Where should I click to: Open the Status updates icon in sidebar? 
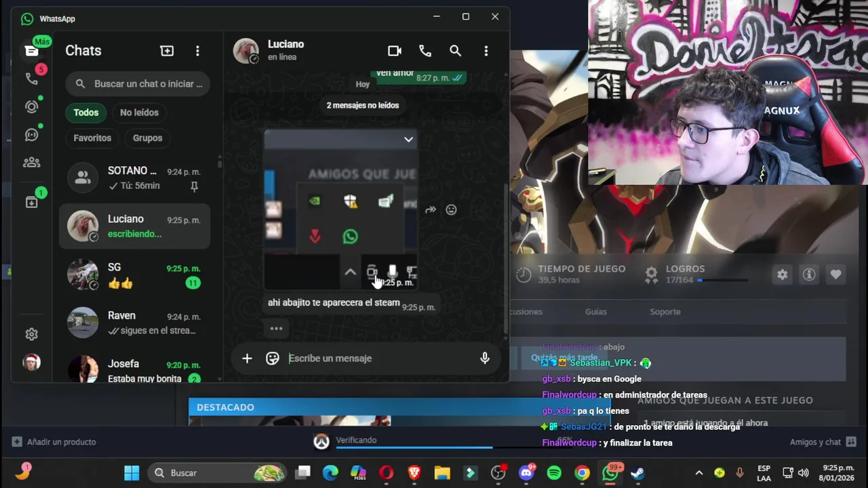31,106
